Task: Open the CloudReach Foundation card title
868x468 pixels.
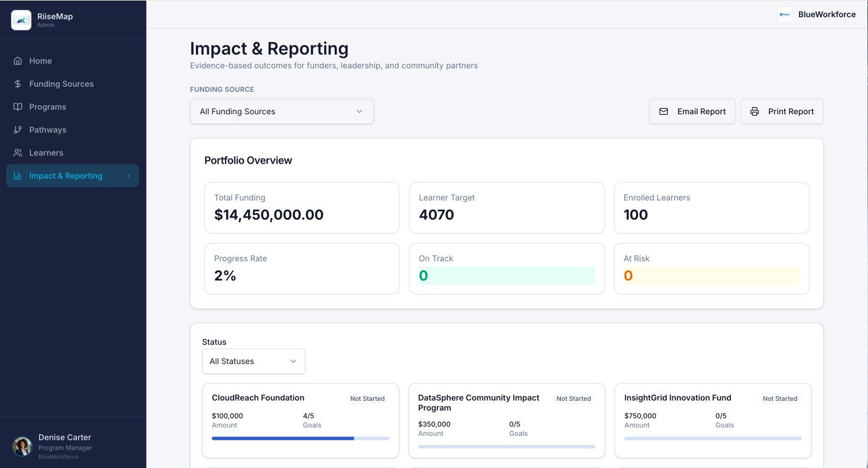Action: click(258, 397)
